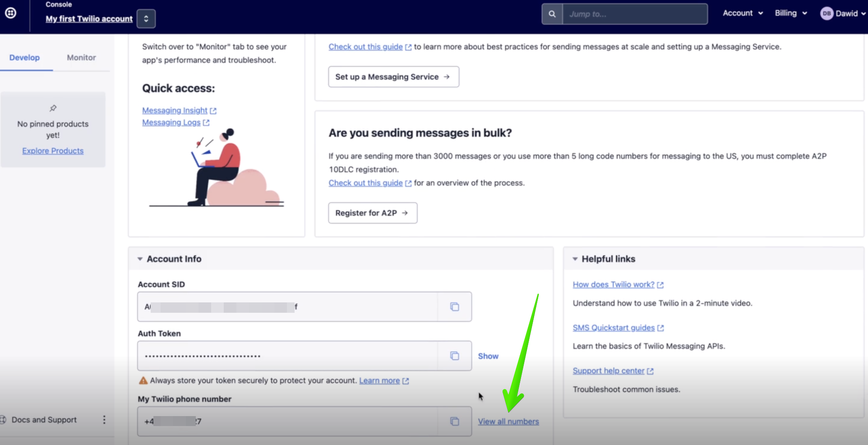Show the hidden Auth Token

[x=488, y=356]
